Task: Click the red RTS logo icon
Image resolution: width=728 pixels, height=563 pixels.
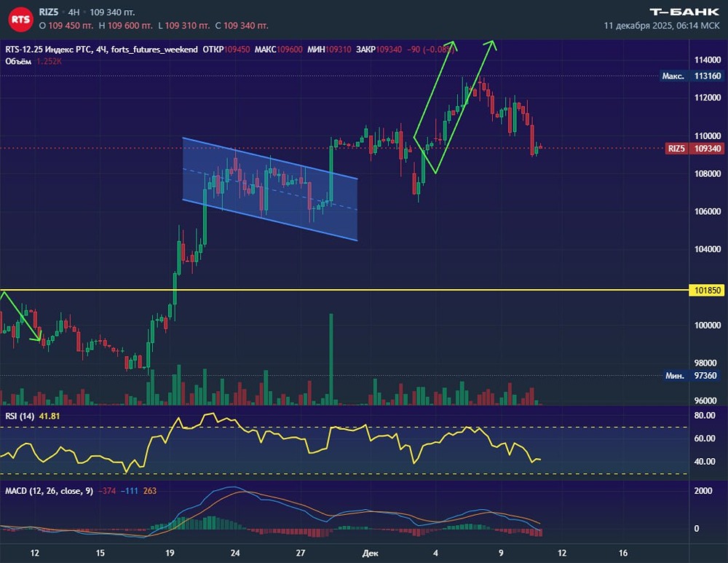Action: (x=20, y=20)
